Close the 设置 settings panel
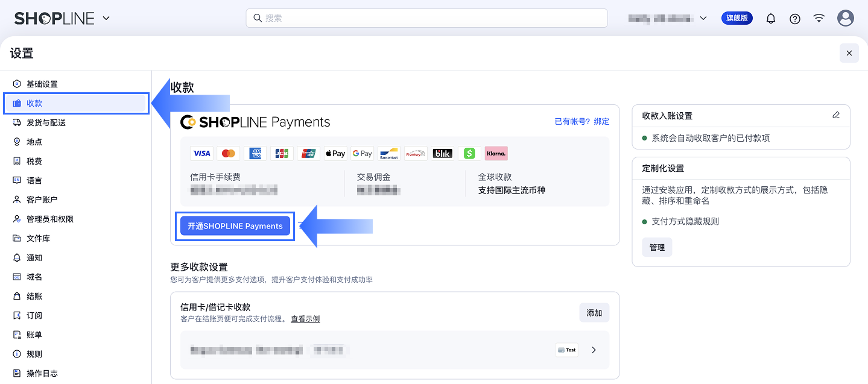Image resolution: width=868 pixels, height=384 pixels. click(x=849, y=53)
